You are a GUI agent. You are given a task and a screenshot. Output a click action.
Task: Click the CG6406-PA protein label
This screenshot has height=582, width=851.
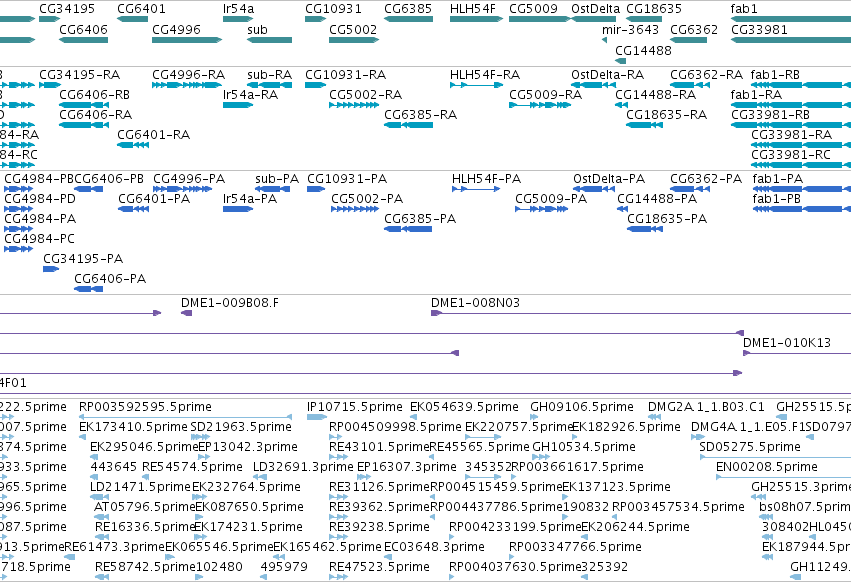tap(110, 279)
